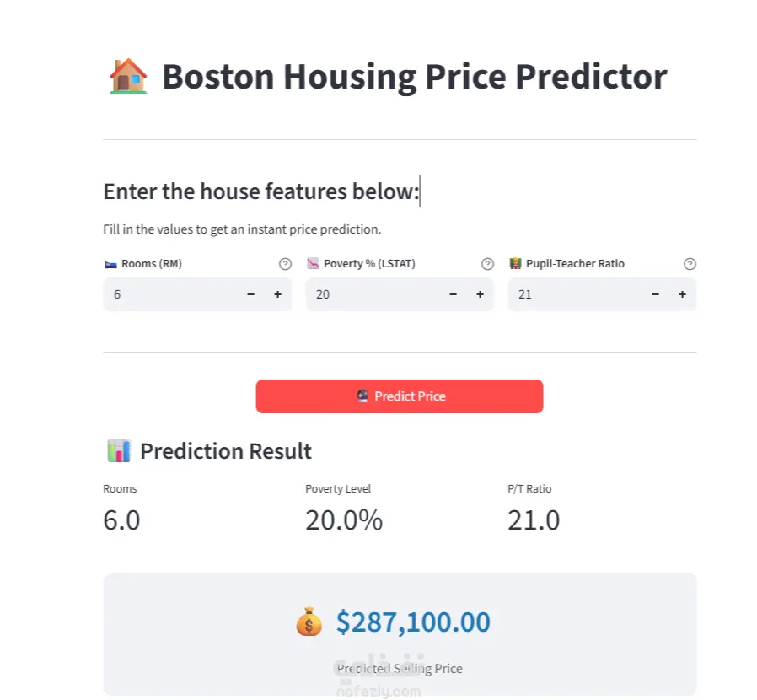Image resolution: width=757 pixels, height=700 pixels.
Task: Click the $287,100.00 predicted price value
Action: point(413,622)
